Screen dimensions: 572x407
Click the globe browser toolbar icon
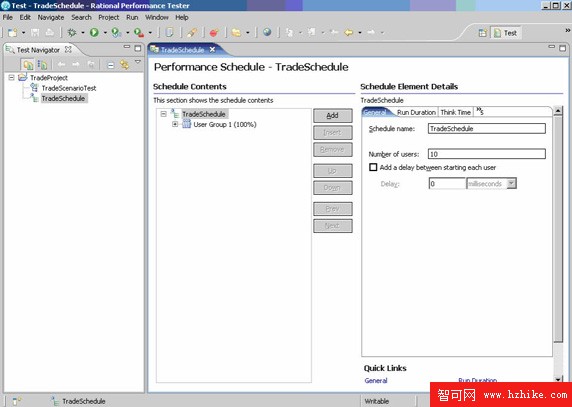(x=267, y=32)
